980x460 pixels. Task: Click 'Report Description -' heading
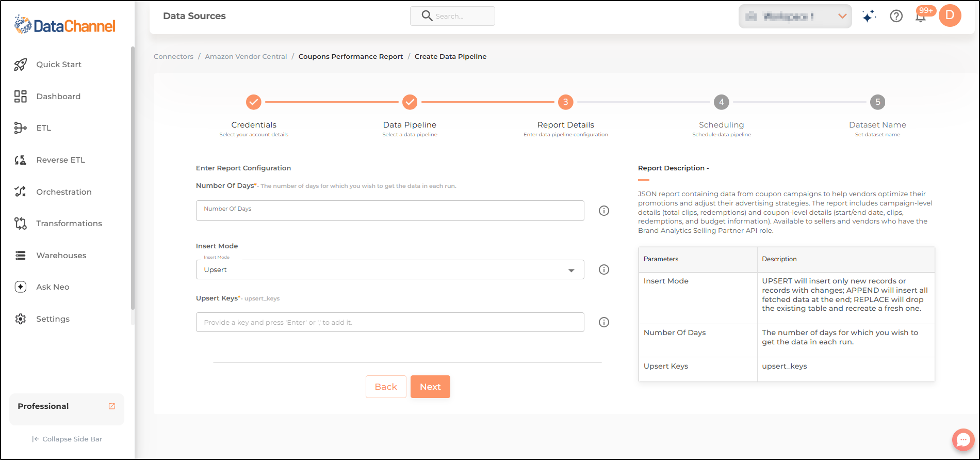(673, 168)
